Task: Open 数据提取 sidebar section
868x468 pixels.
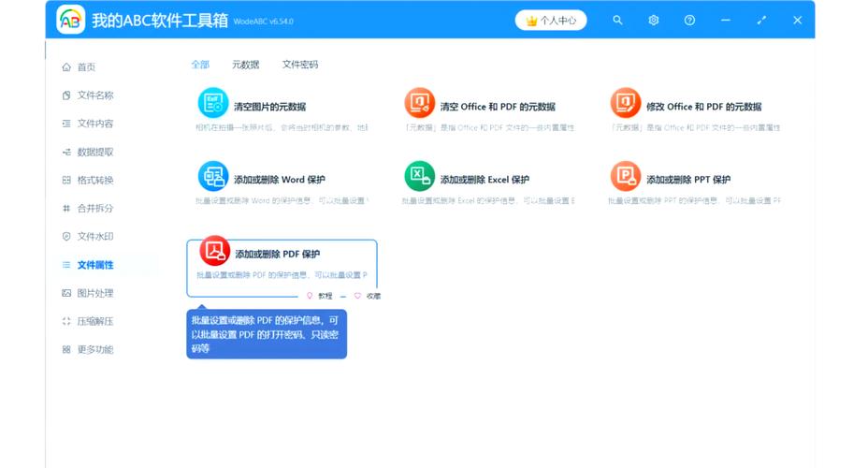Action: pos(95,152)
